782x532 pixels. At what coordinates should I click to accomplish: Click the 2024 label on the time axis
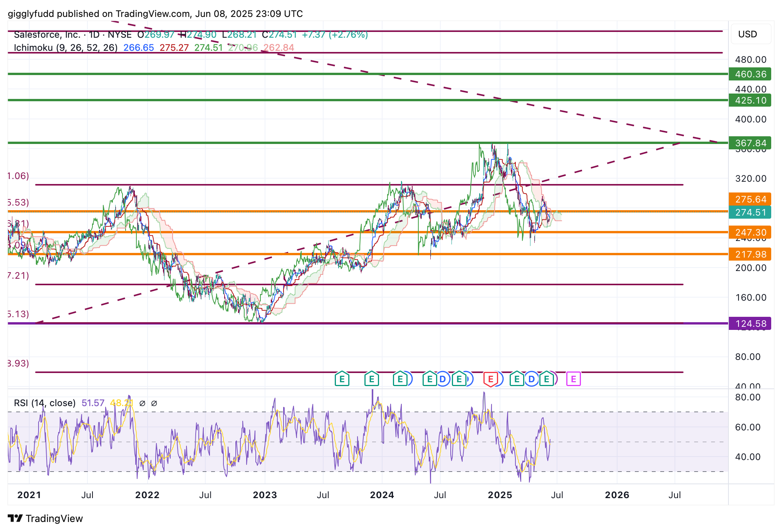(382, 495)
